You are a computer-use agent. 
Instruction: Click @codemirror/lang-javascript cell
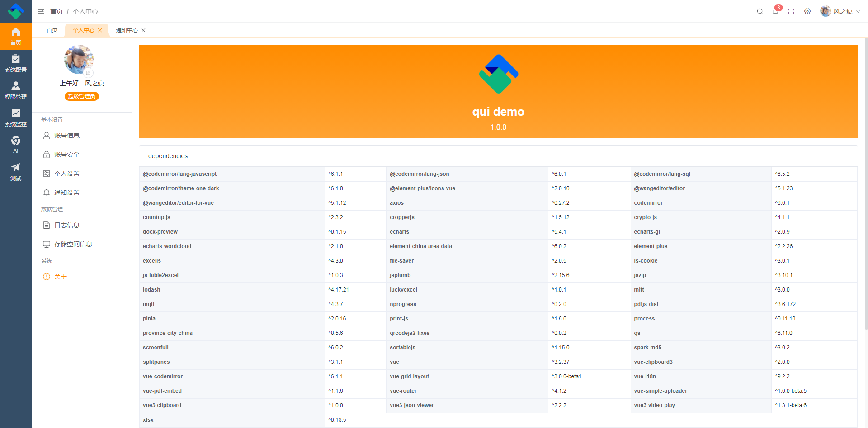coord(232,174)
